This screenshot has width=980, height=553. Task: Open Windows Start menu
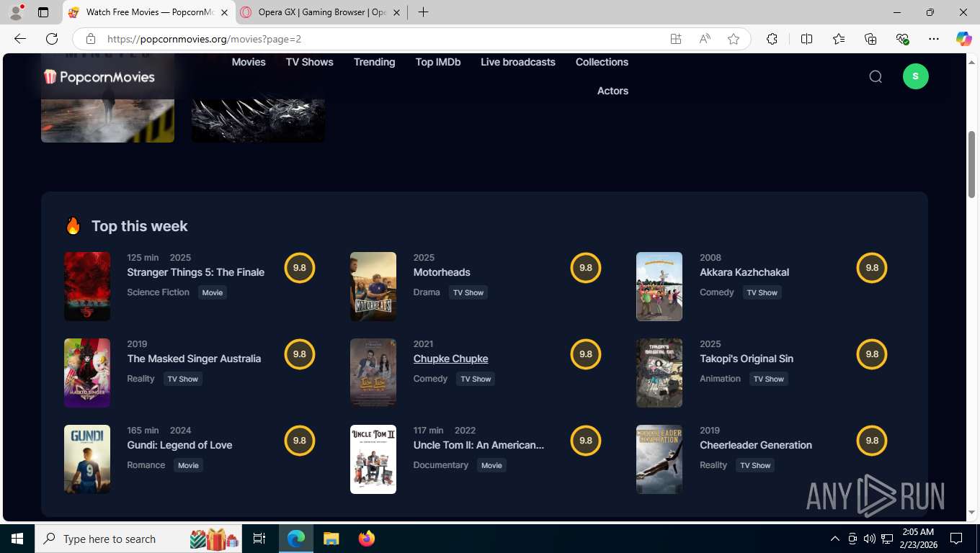tap(17, 539)
